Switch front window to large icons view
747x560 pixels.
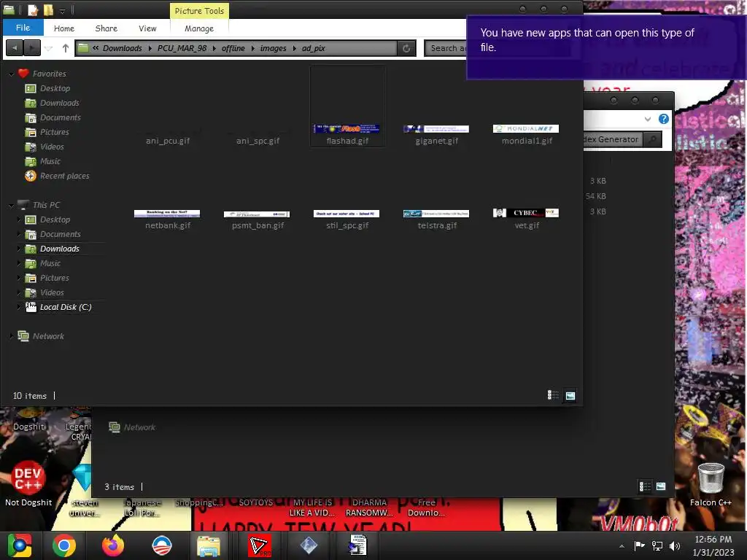(x=570, y=395)
